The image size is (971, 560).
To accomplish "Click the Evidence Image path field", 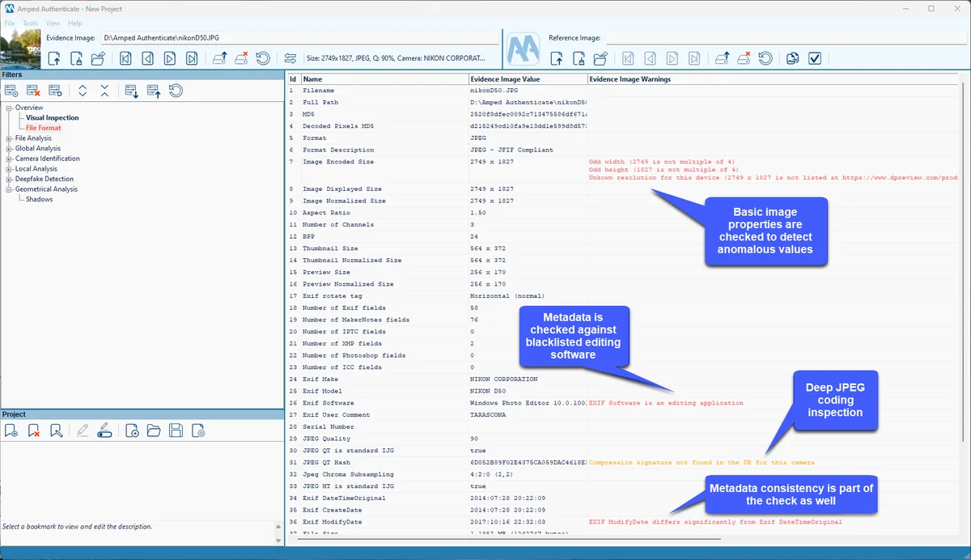I will point(298,38).
